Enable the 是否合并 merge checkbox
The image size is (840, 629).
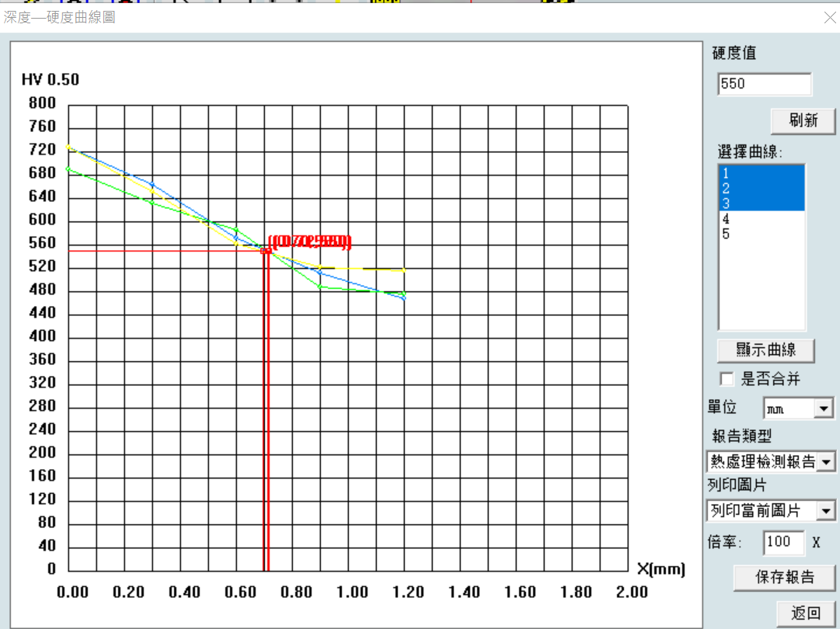pos(727,379)
